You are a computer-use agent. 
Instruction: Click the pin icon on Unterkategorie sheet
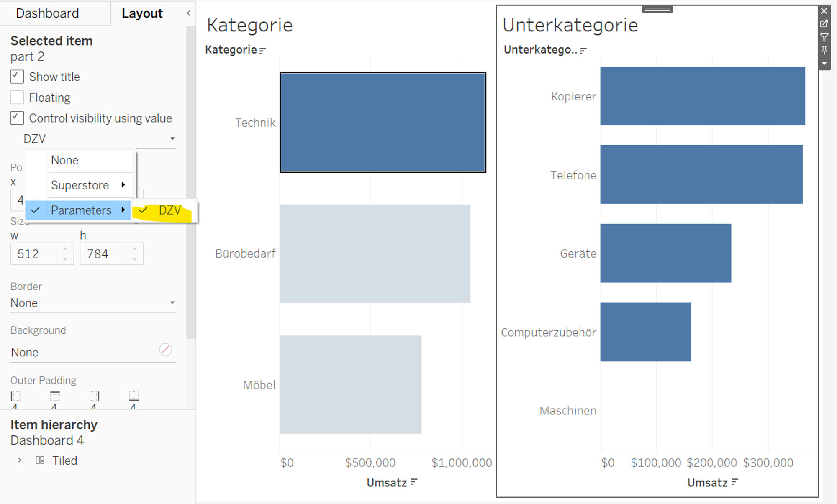[x=824, y=50]
